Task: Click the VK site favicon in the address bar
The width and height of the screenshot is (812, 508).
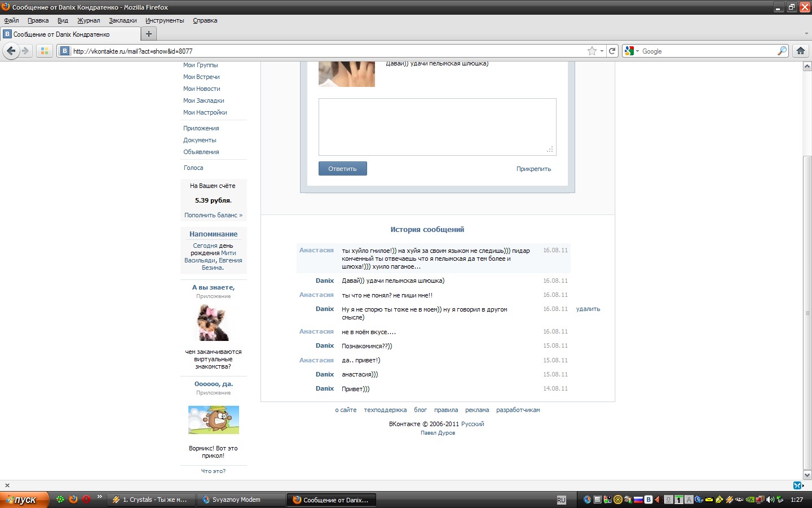Action: point(65,51)
